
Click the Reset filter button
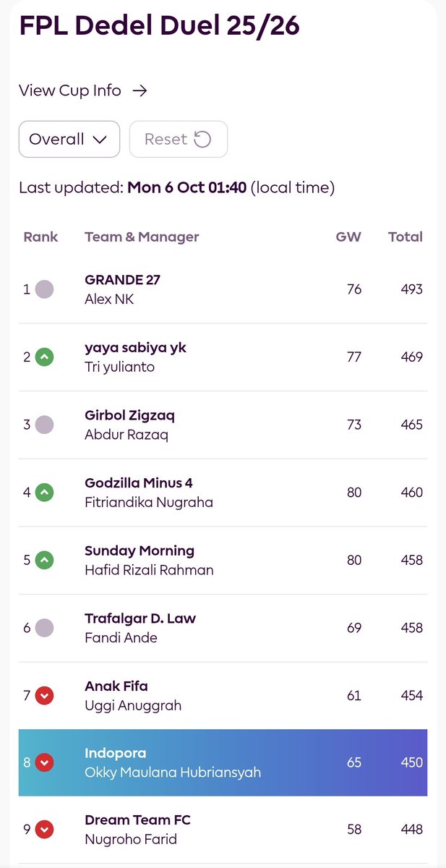point(179,139)
